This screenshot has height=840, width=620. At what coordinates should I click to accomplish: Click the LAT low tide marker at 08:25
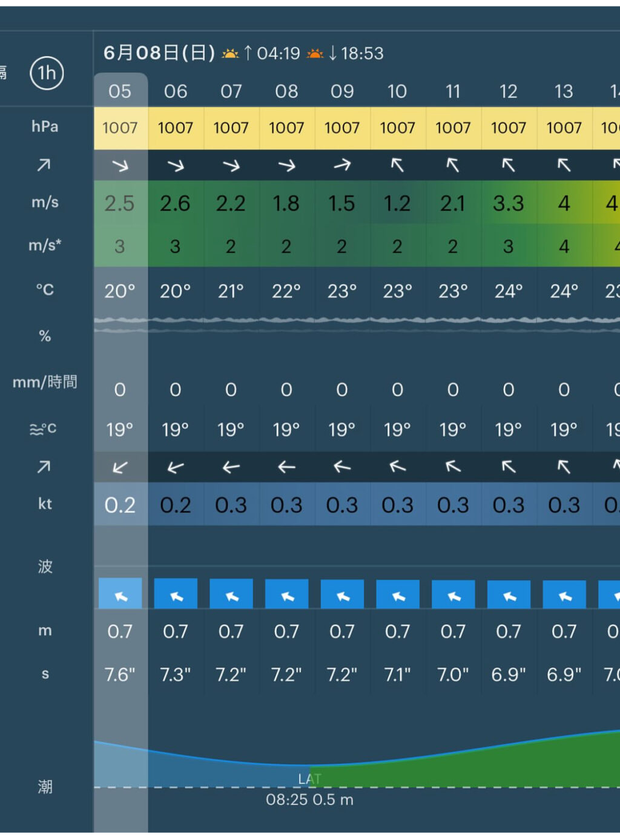click(309, 779)
